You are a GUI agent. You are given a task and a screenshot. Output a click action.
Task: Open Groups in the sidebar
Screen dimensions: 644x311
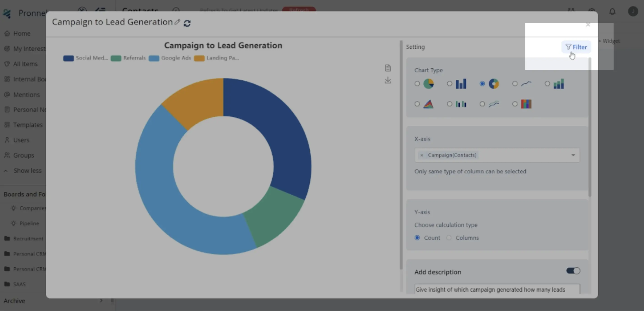[x=19, y=155]
